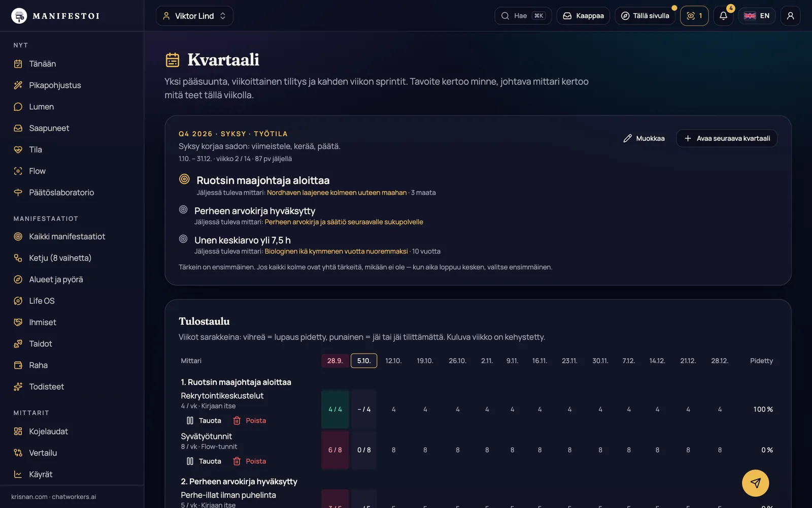Viewport: 812px width, 508px height.
Task: Click the yellow send floating button
Action: (x=755, y=483)
